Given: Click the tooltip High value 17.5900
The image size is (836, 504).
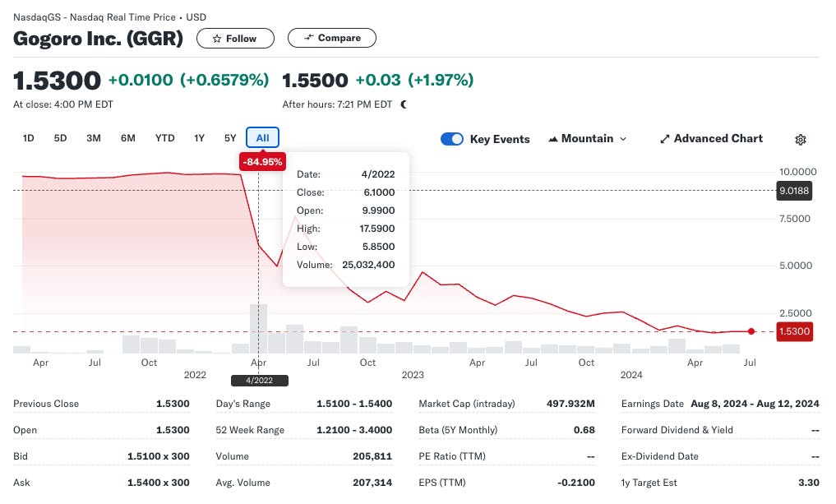Looking at the screenshot, I should 377,229.
